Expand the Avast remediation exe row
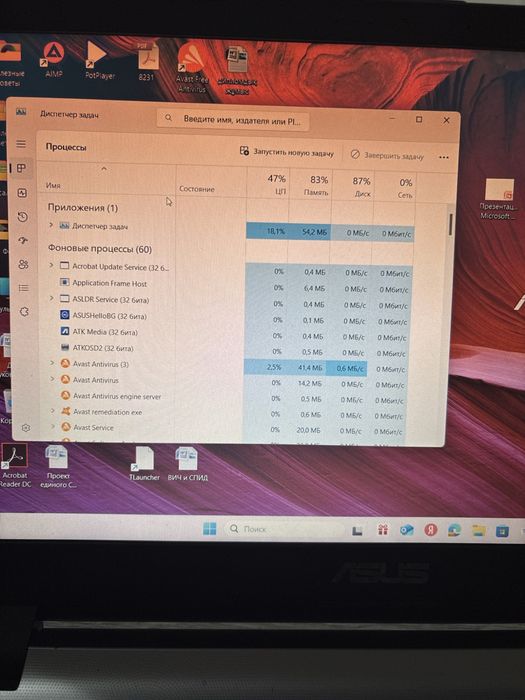The image size is (525, 700). click(x=52, y=411)
